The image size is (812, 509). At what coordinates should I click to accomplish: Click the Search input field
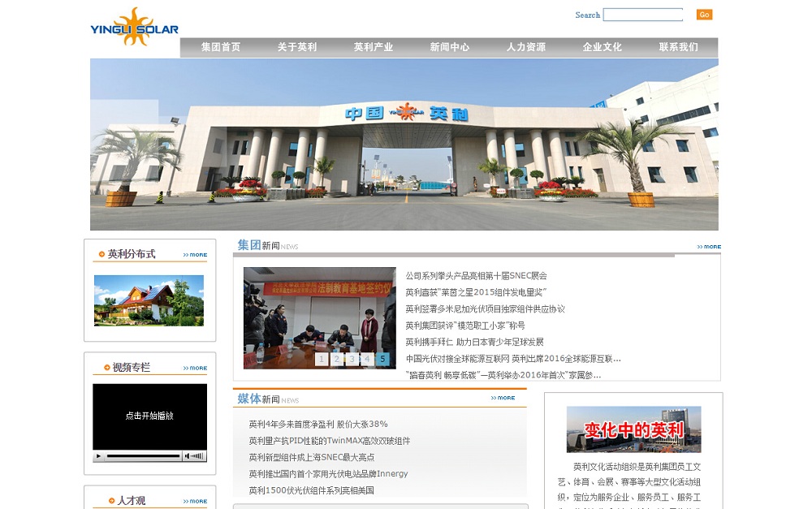(x=642, y=15)
